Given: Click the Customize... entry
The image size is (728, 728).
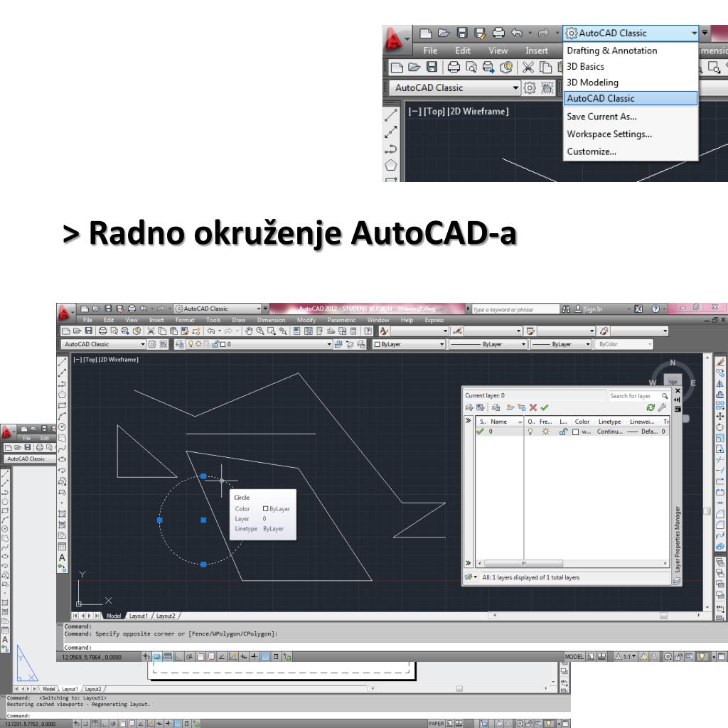Looking at the screenshot, I should 591,151.
